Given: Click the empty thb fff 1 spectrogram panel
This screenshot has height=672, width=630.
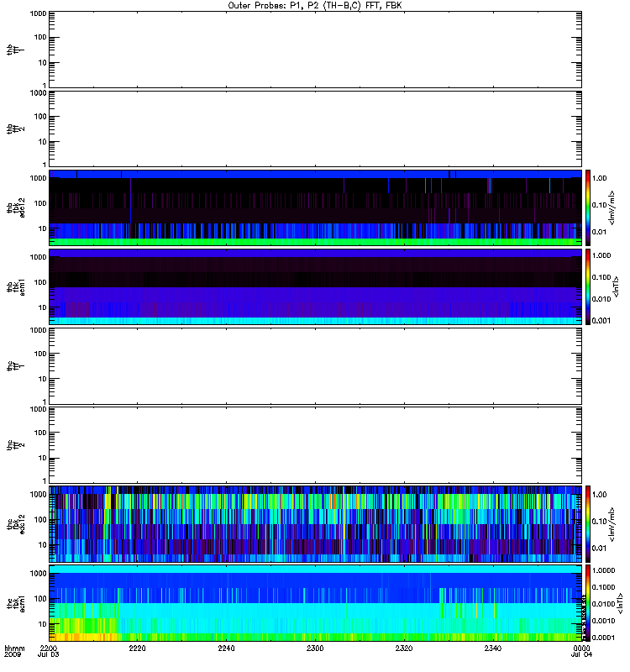Looking at the screenshot, I should 316,50.
